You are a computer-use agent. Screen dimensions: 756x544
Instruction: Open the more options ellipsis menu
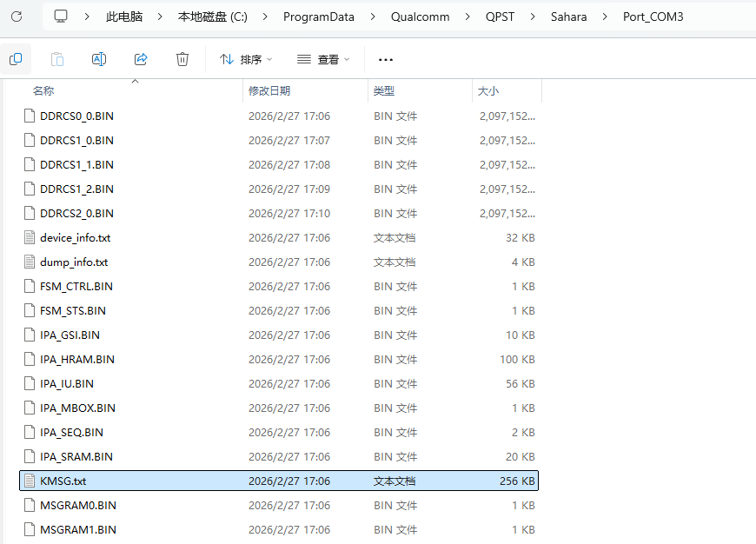click(386, 60)
